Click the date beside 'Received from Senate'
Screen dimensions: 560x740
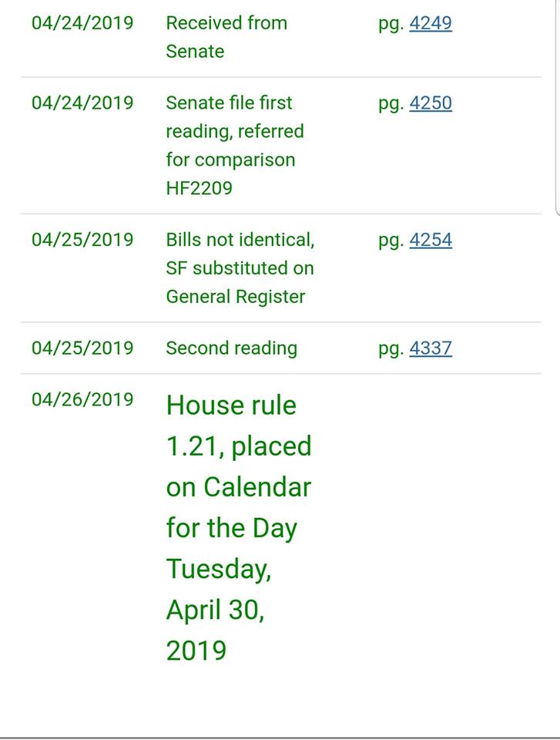82,22
